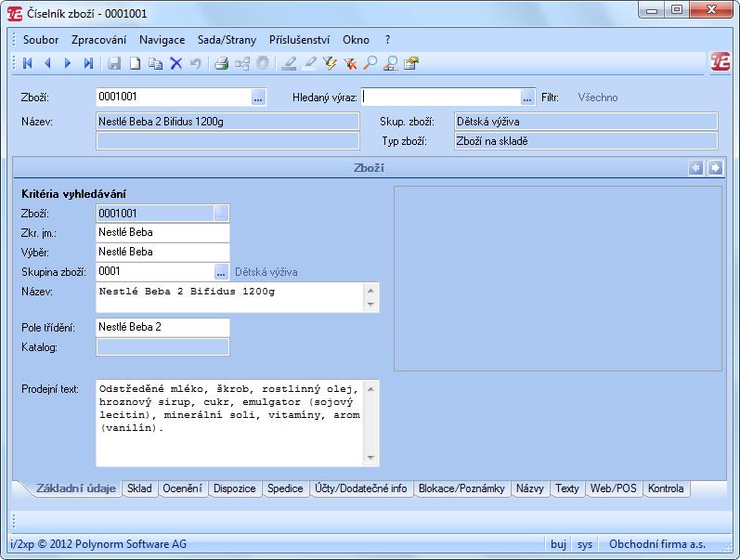
Task: Click the second pencil marker icon
Action: [x=309, y=63]
